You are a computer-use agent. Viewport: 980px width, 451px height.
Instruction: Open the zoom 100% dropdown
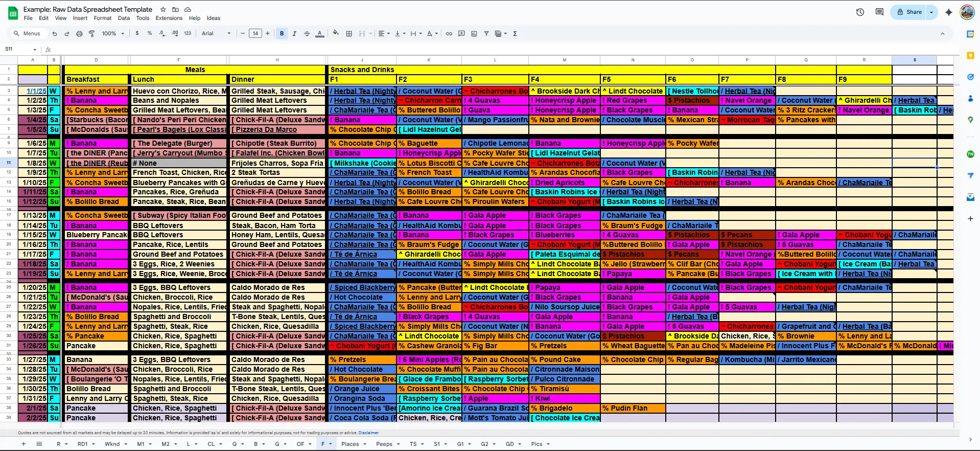click(112, 34)
